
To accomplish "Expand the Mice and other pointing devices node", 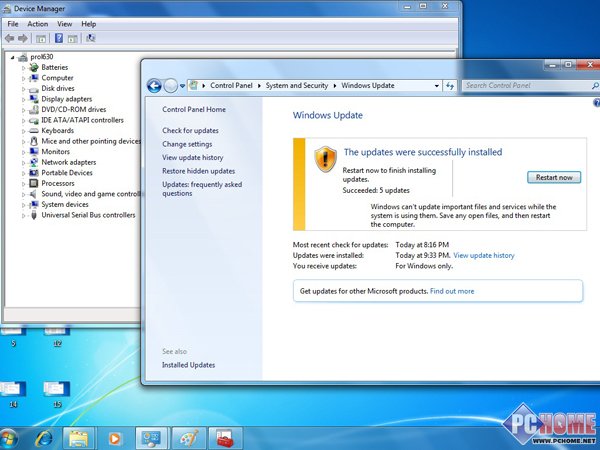I will (23, 142).
